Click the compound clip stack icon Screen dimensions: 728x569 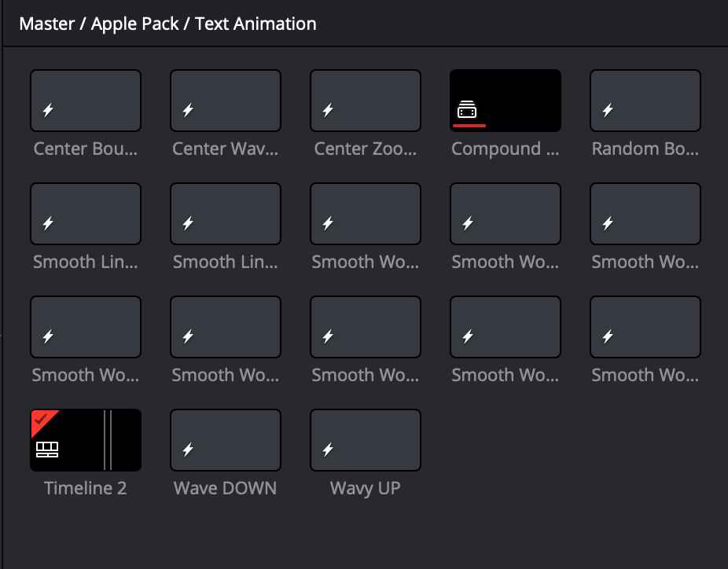[467, 109]
